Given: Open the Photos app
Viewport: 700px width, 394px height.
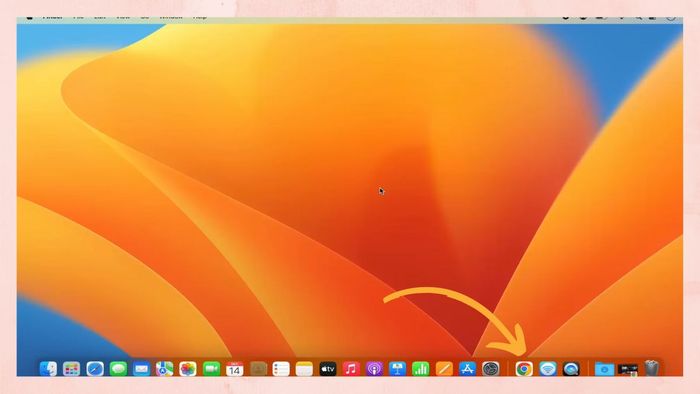Looking at the screenshot, I should (188, 369).
